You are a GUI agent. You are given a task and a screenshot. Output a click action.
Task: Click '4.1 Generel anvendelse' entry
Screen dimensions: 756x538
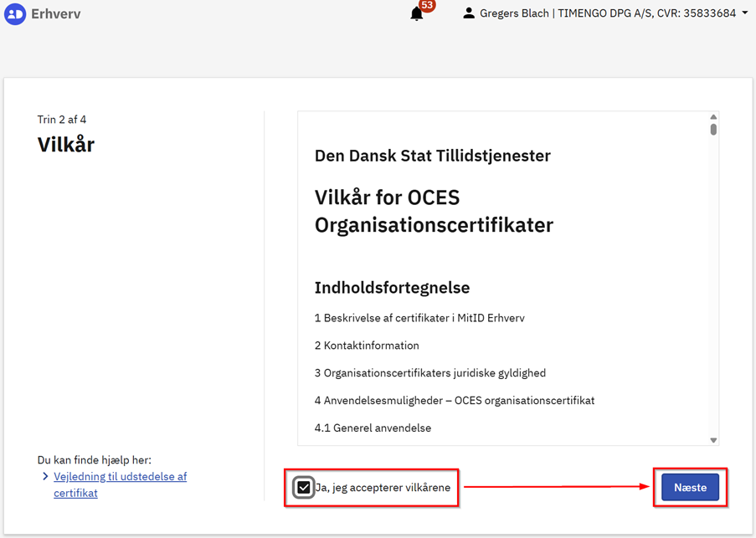[x=373, y=428]
